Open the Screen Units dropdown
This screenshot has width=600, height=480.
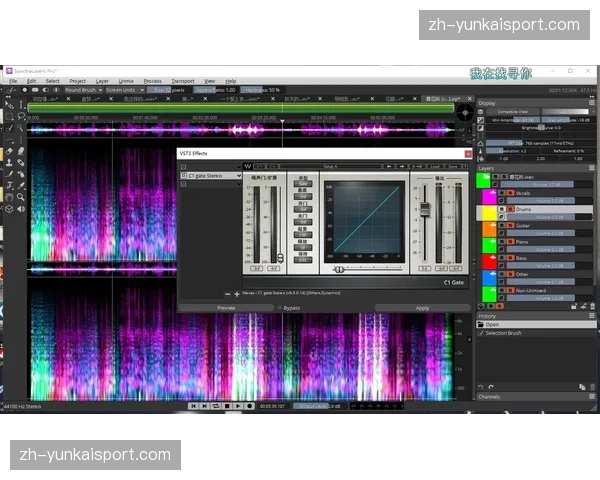pos(123,90)
